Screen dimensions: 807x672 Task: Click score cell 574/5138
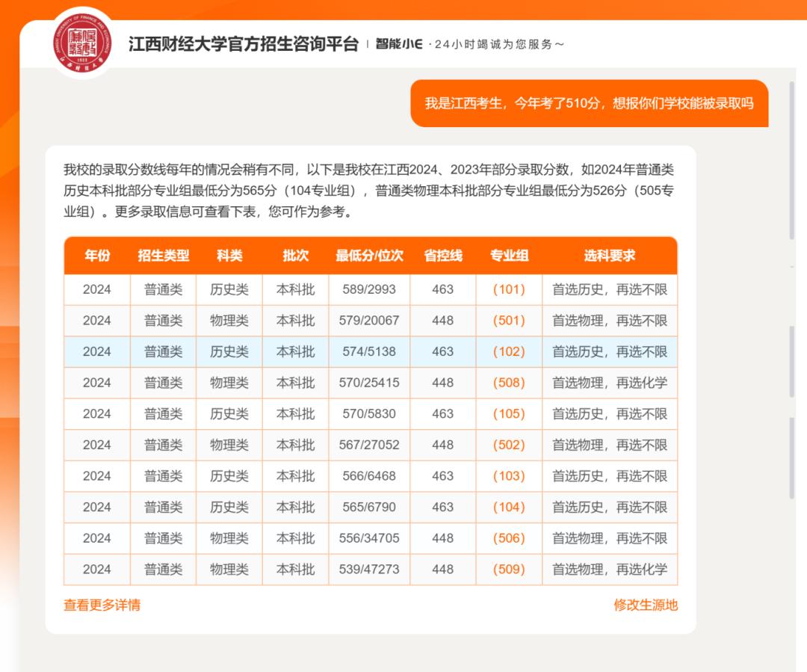tap(369, 352)
